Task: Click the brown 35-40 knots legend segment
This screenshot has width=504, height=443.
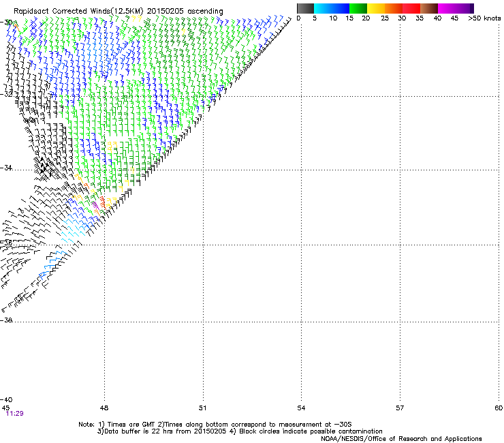Action: [x=429, y=8]
